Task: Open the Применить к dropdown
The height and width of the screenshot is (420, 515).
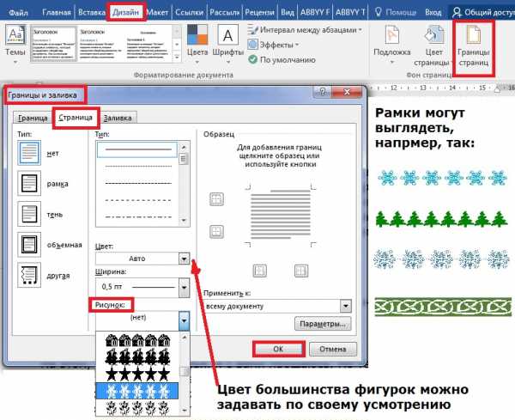Action: [345, 305]
